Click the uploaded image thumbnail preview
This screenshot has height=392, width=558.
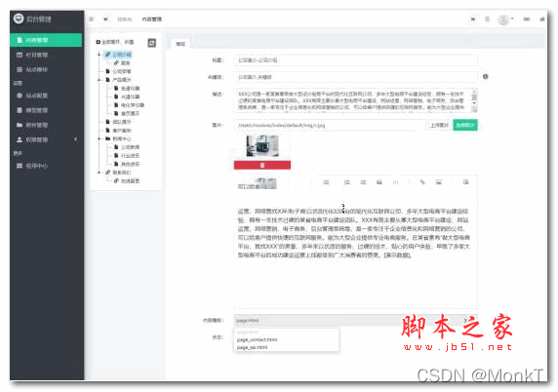coord(262,146)
